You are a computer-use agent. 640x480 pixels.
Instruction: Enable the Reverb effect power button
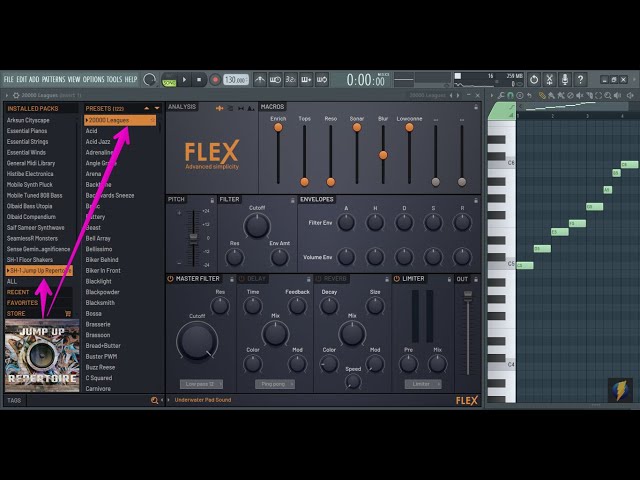click(318, 278)
